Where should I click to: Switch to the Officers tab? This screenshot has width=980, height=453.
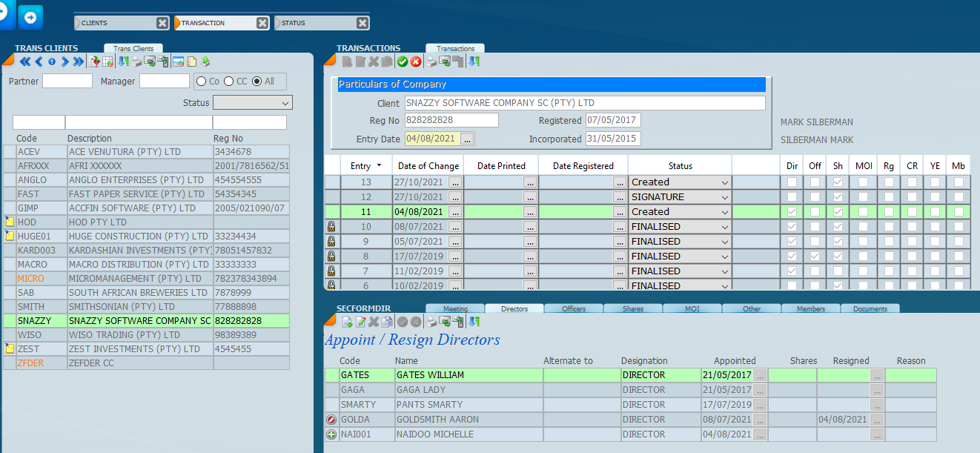tap(573, 308)
